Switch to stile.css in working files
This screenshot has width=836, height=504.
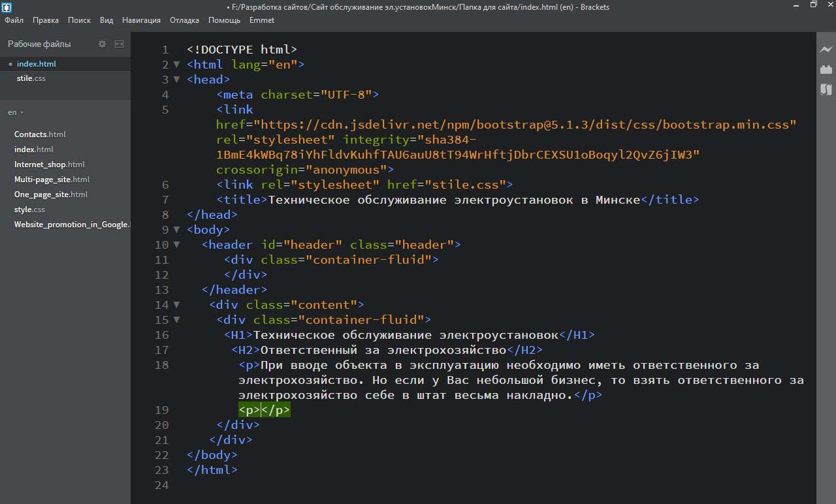coord(31,78)
